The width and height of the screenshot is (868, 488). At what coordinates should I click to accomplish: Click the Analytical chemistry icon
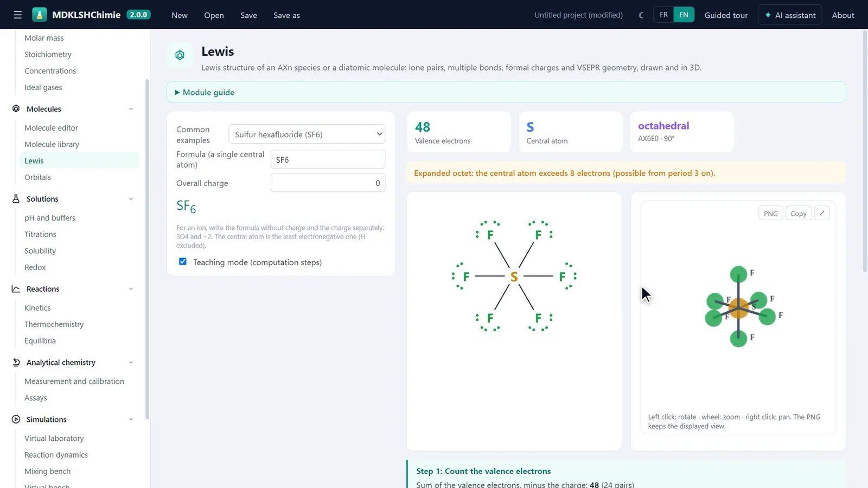[x=16, y=362]
